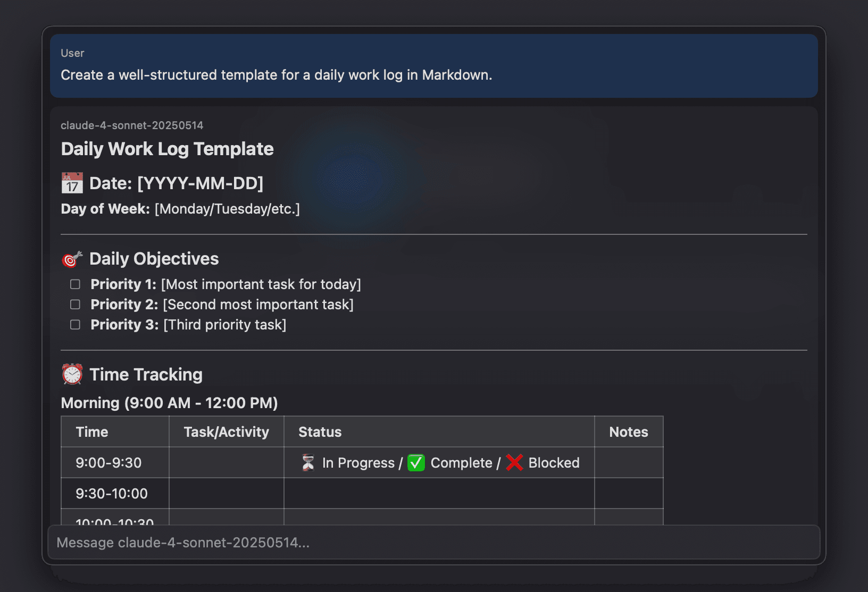
Task: Click the 9:00-9:30 time cell
Action: coord(108,463)
